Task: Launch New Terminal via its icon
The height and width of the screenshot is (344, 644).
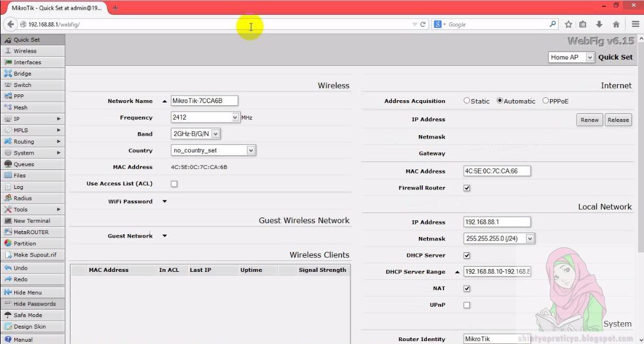Action: [x=8, y=221]
